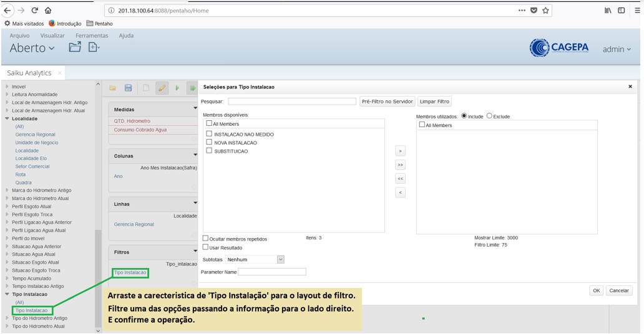Tick the SUBSTITUICAO checkbox
The image size is (644, 334).
pos(209,151)
